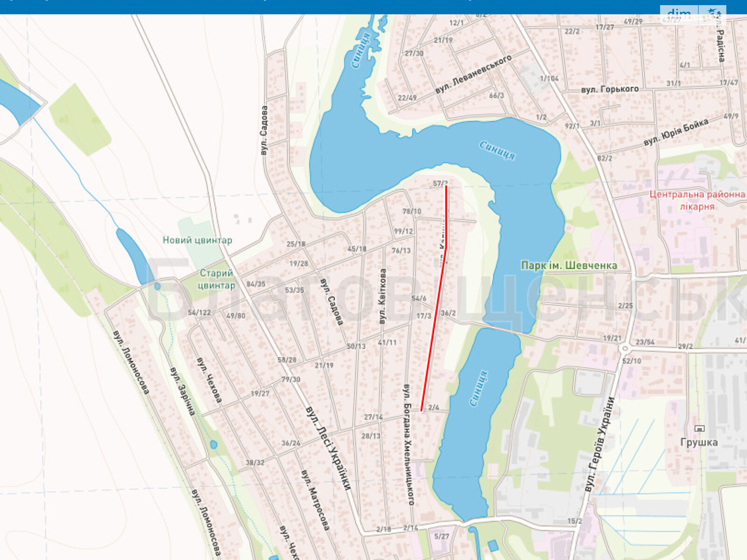Click house number 52/10
Viewport: 747px width, 560px height.
click(632, 361)
